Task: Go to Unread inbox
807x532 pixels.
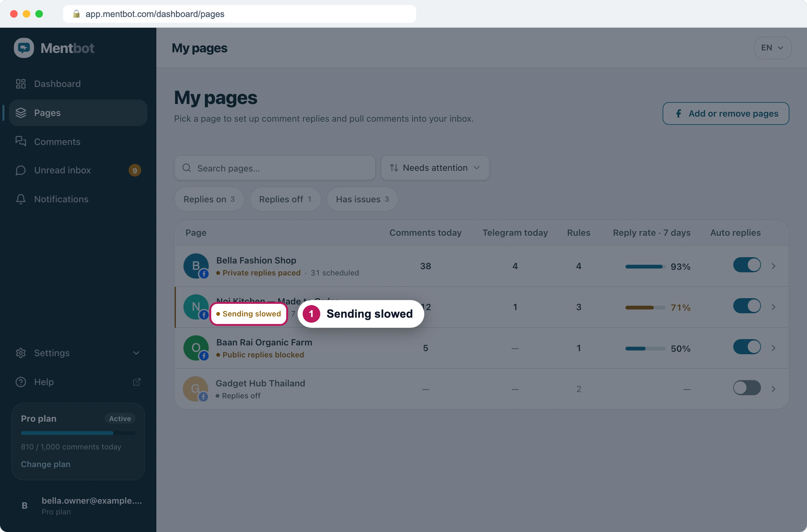Action: point(78,170)
